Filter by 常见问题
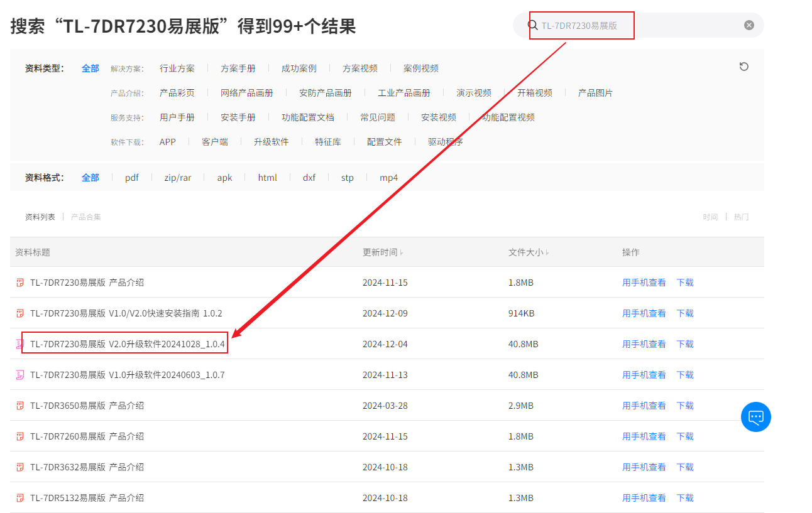This screenshot has height=513, width=812. tap(378, 117)
